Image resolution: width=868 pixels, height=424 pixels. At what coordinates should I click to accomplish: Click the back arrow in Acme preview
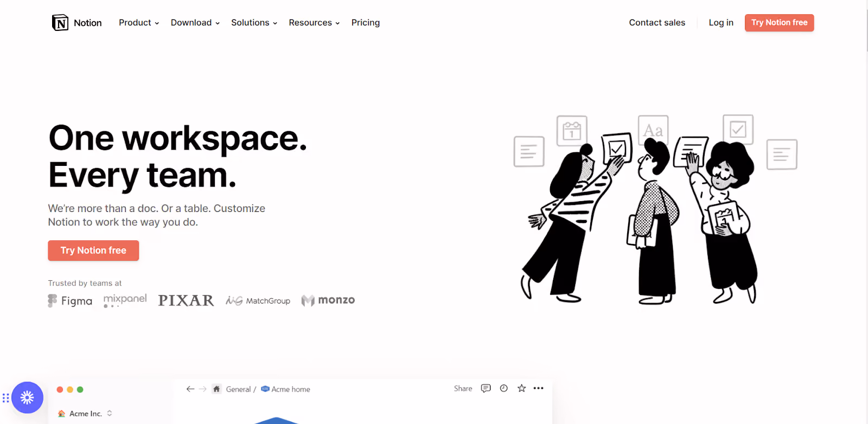(190, 389)
